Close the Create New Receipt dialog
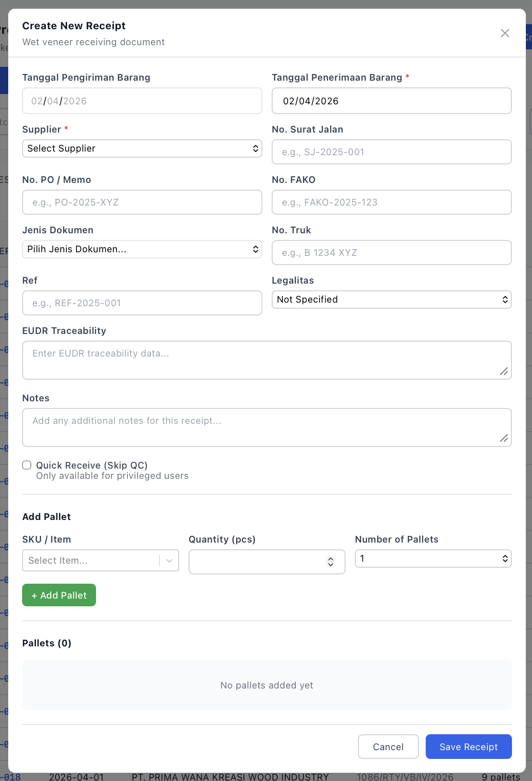This screenshot has height=781, width=532. (x=505, y=33)
